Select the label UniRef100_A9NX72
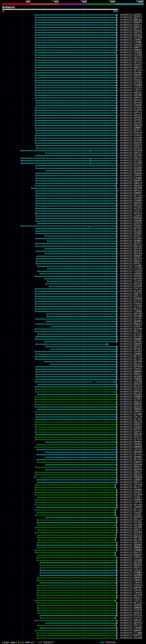 [131, 47]
